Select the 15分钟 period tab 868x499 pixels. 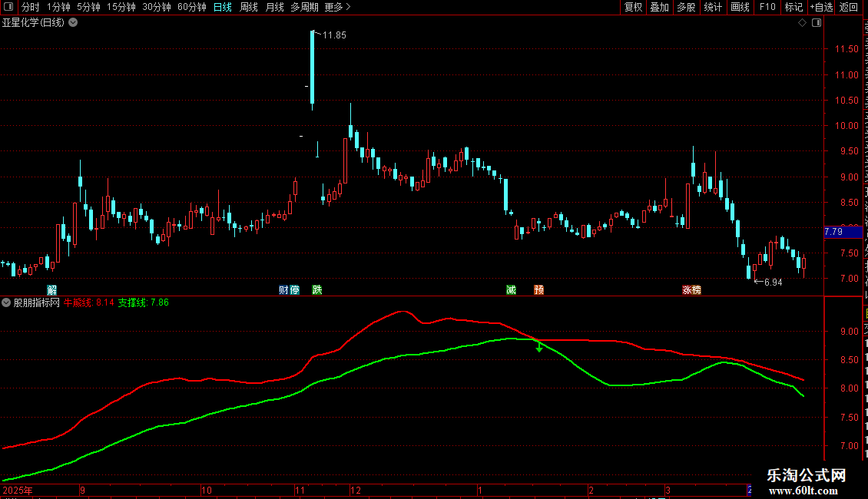click(x=121, y=7)
